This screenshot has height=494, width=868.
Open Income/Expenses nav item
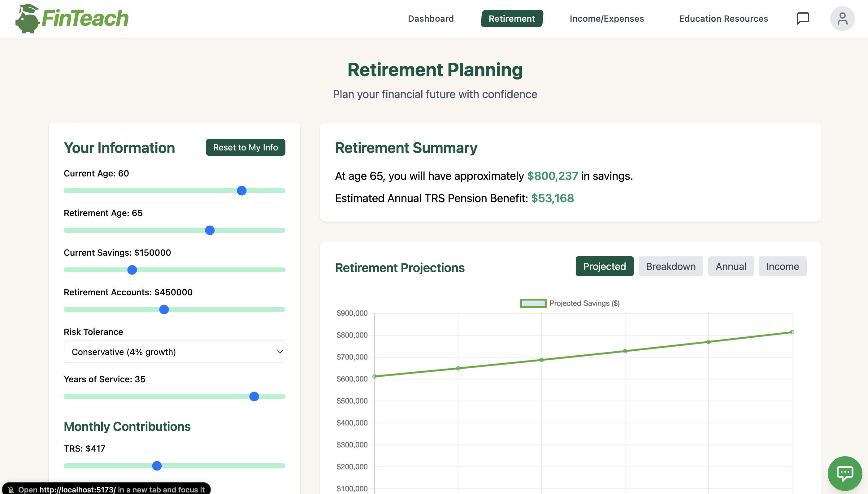tap(606, 19)
